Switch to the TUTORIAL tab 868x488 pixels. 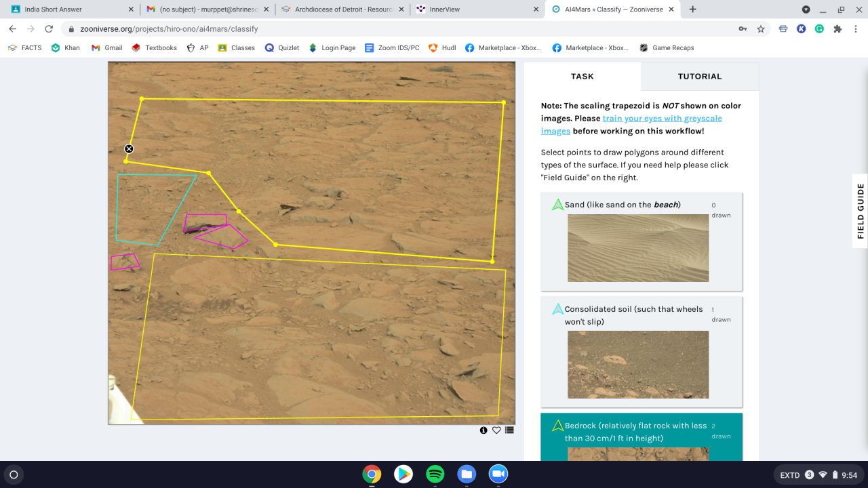(700, 77)
